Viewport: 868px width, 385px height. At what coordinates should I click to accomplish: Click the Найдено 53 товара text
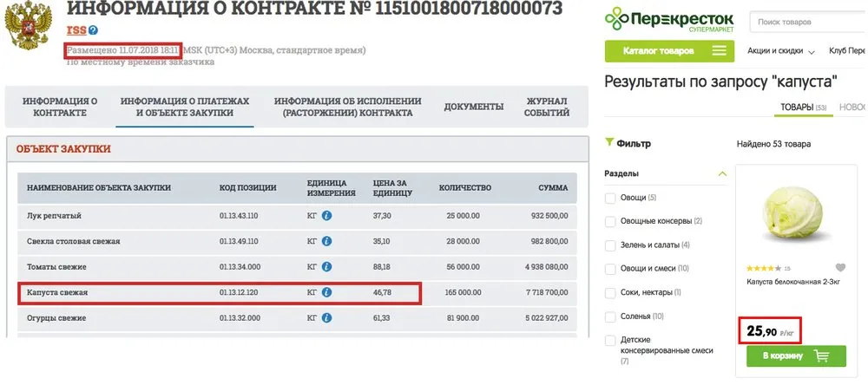(774, 144)
